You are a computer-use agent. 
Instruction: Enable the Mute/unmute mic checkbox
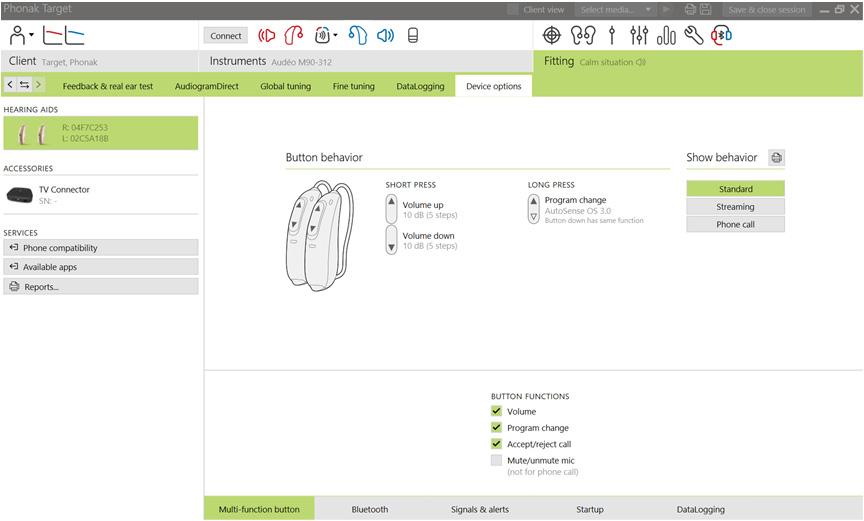click(x=496, y=460)
